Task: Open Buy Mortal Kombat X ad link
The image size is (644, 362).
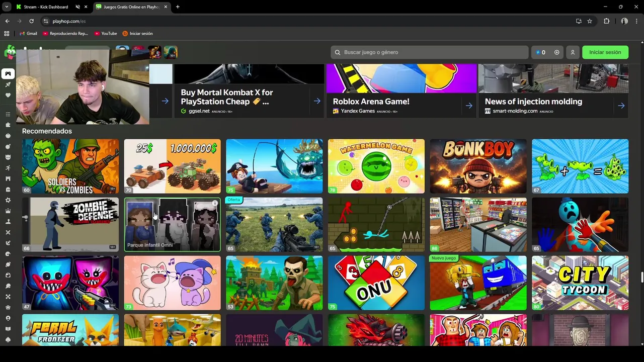Action: coord(226,97)
